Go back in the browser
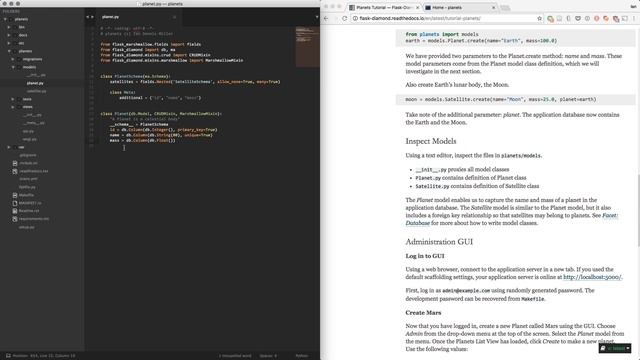640x360 pixels. (x=326, y=18)
